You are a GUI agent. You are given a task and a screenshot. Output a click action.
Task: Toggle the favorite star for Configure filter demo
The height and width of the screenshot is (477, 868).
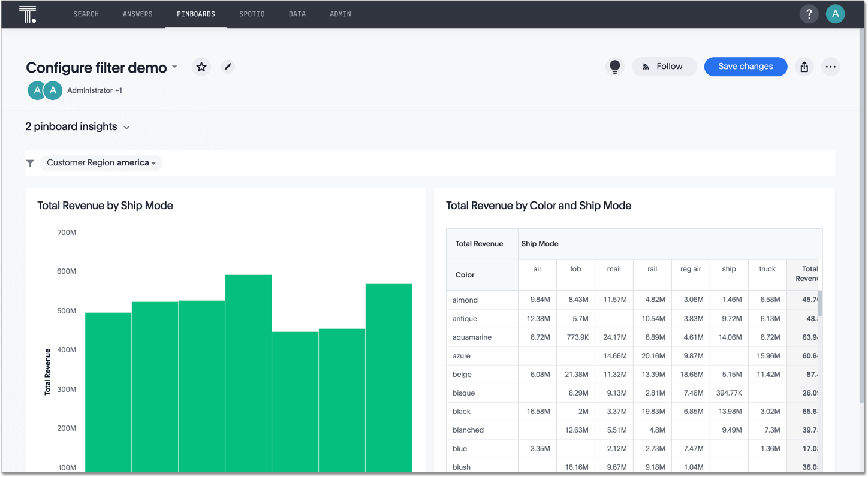pyautogui.click(x=201, y=67)
